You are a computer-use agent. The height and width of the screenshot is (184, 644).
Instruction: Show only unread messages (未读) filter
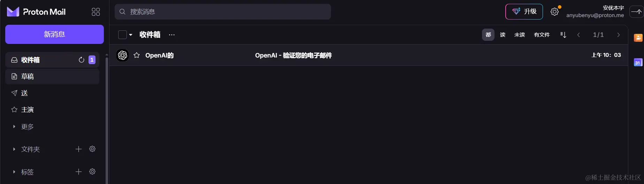[519, 34]
